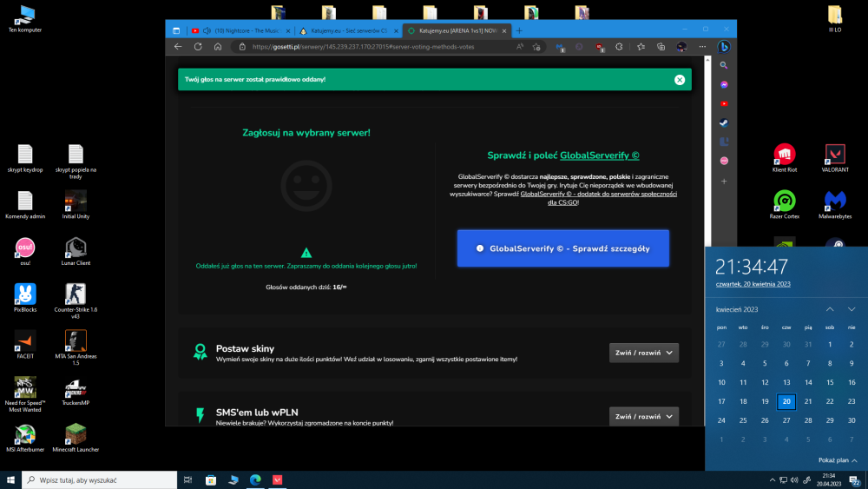Screen dimensions: 868x489
Task: Click the kwiecień 2023 month header
Action: (737, 309)
